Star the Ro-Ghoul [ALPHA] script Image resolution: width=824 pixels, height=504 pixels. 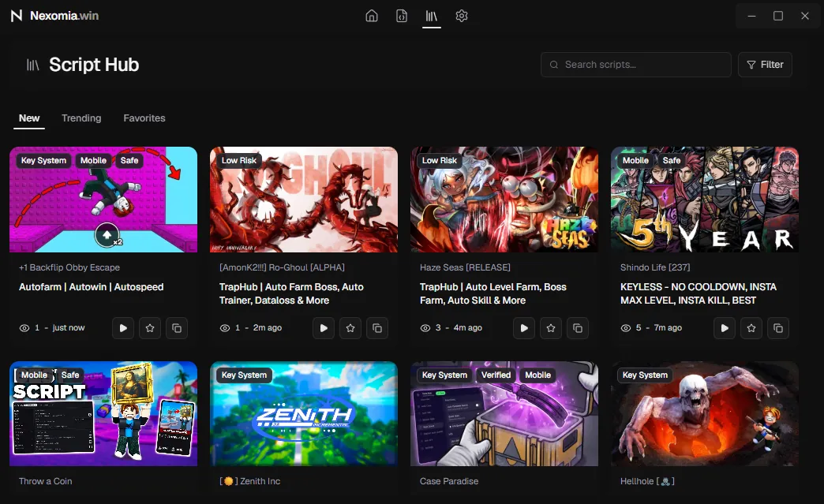click(x=350, y=328)
